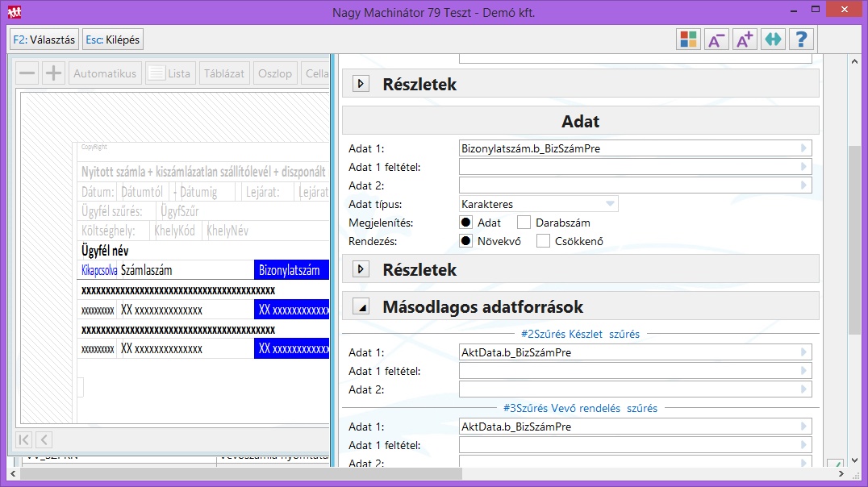Click KhelyNév field in preview
The width and height of the screenshot is (868, 487).
click(x=227, y=231)
